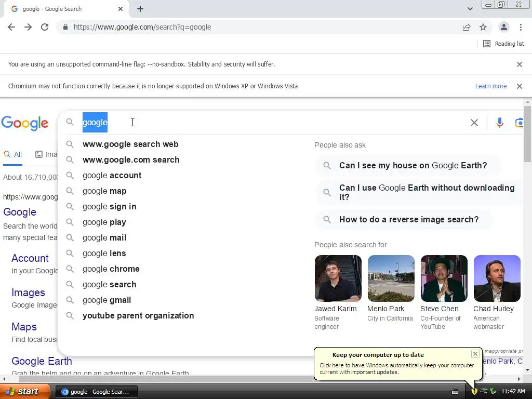Click the lock icon in address bar
The image size is (532, 399).
click(x=65, y=27)
